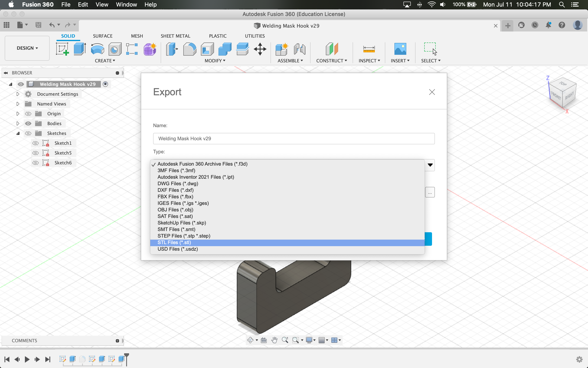Expand the Origin node
Screen dimensions: 588x368
(18, 114)
